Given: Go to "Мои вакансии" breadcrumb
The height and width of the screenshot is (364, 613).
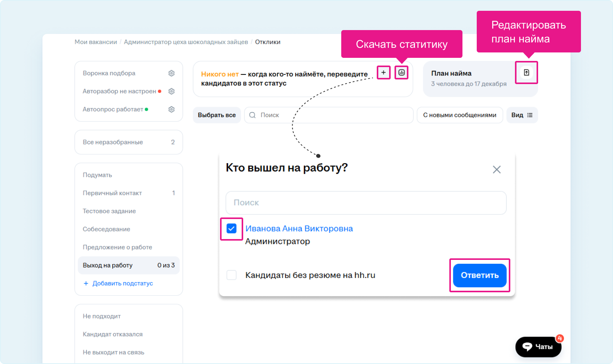Looking at the screenshot, I should click(x=96, y=42).
